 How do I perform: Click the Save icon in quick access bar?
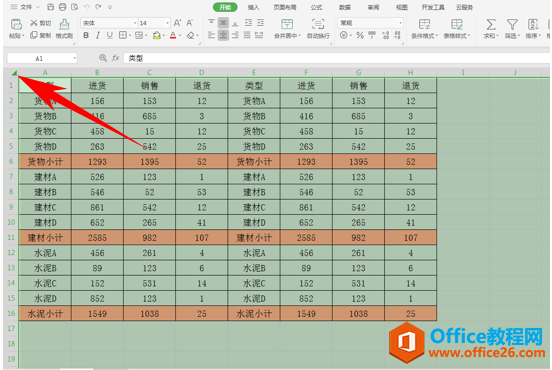[50, 7]
